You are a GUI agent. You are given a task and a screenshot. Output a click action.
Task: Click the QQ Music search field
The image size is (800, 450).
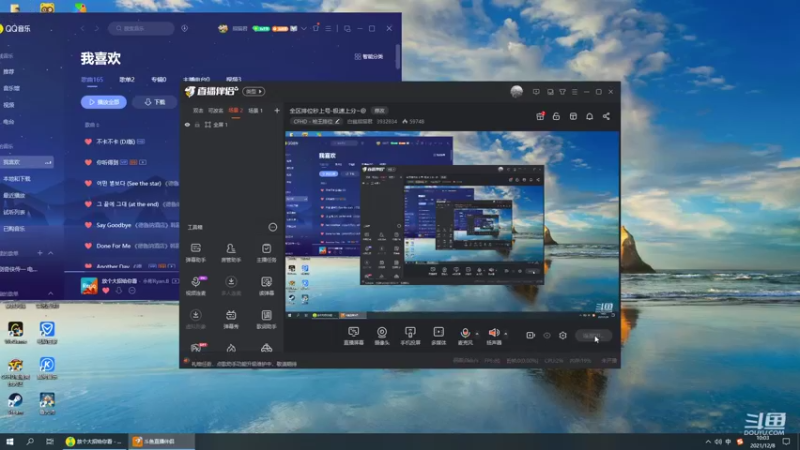click(x=141, y=29)
